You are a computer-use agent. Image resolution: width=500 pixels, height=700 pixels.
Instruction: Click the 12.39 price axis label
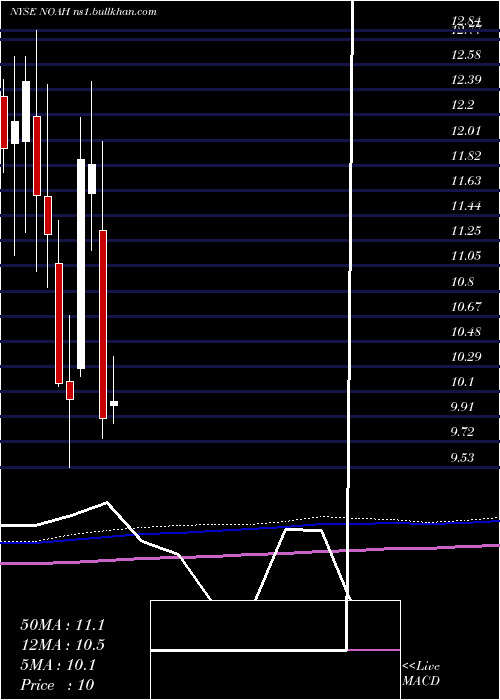(466, 80)
